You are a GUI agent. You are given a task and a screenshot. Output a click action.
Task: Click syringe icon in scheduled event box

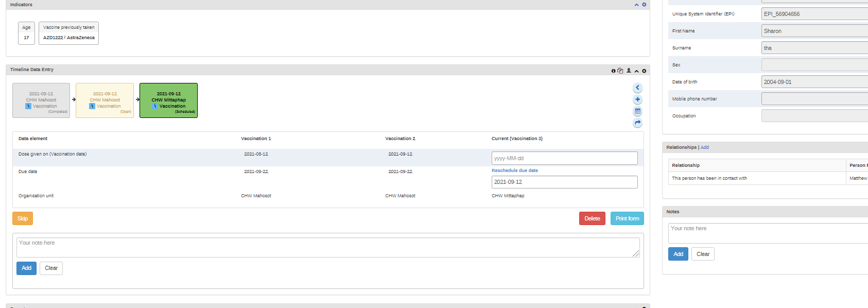[155, 106]
